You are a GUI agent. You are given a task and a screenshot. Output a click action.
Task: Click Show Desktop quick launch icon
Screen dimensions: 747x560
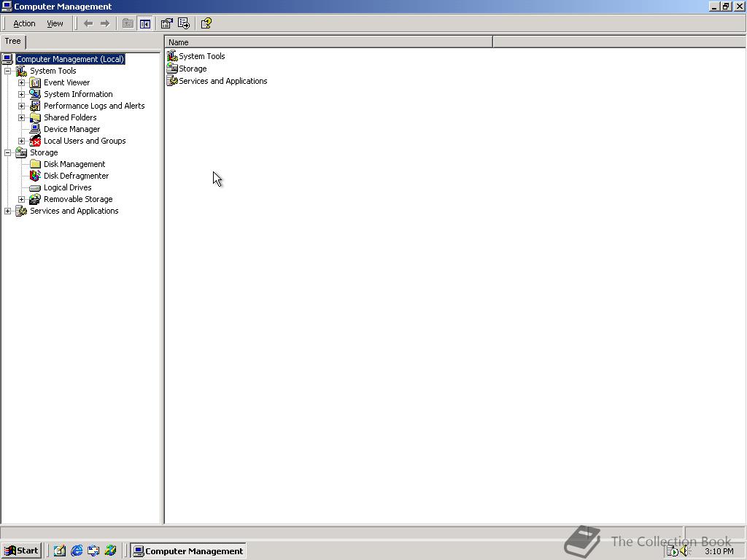60,551
